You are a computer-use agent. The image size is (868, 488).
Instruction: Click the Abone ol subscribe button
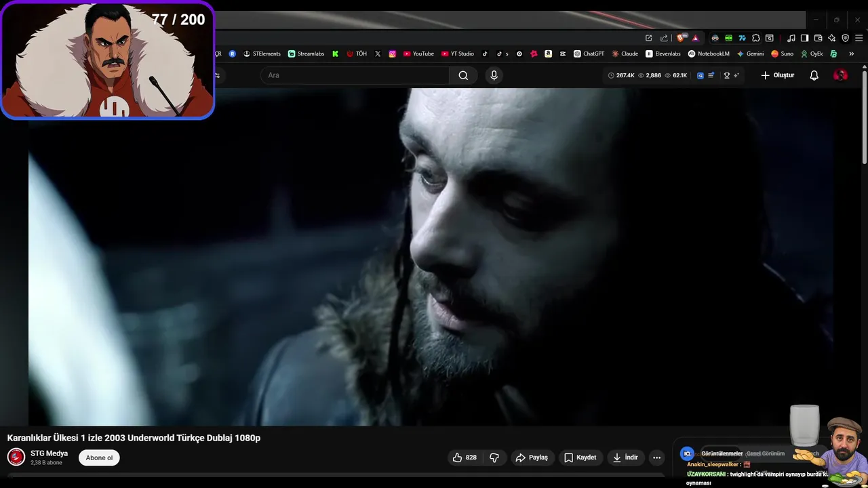(99, 457)
